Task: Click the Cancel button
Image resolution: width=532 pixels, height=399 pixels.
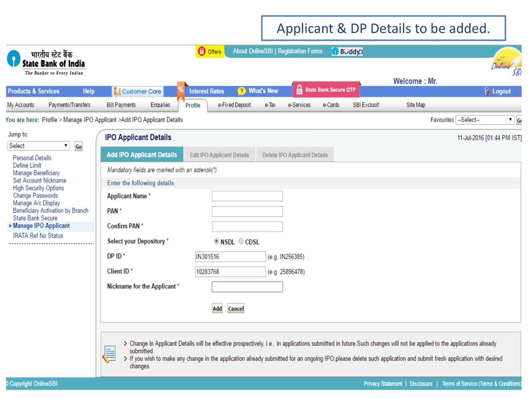Action: (236, 309)
